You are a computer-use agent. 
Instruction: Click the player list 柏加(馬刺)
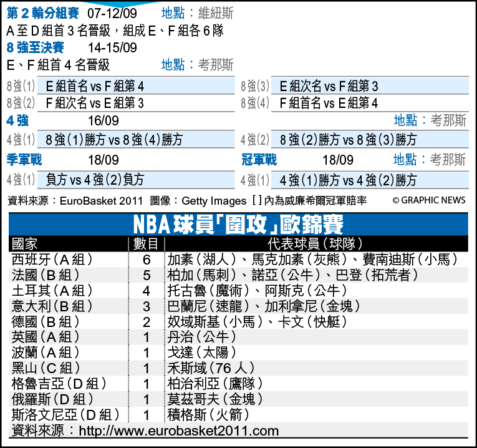pos(202,275)
